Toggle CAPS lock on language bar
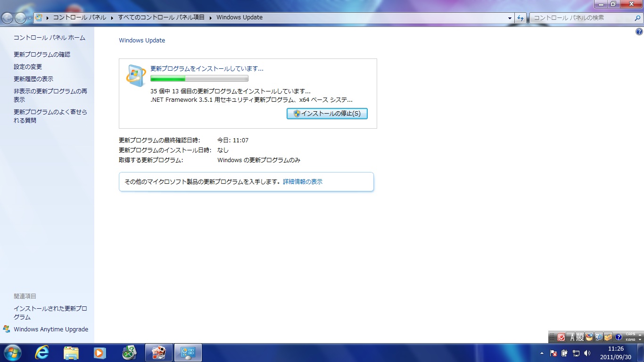 tap(630, 335)
